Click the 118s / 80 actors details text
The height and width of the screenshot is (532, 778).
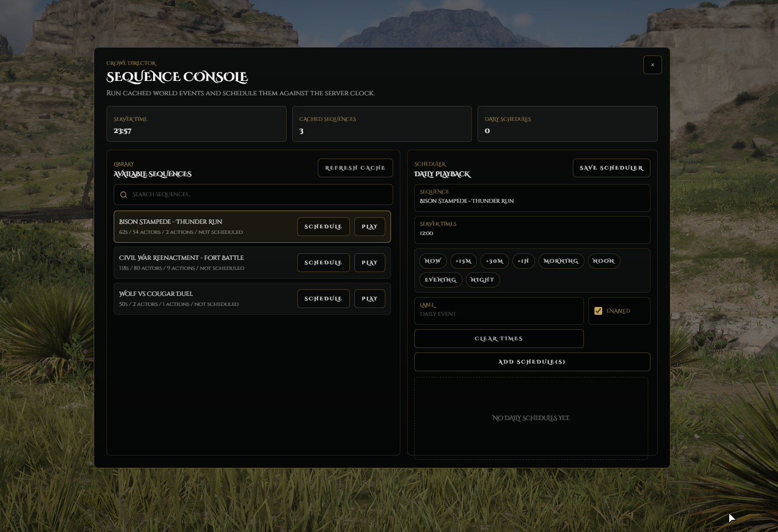click(x=181, y=268)
